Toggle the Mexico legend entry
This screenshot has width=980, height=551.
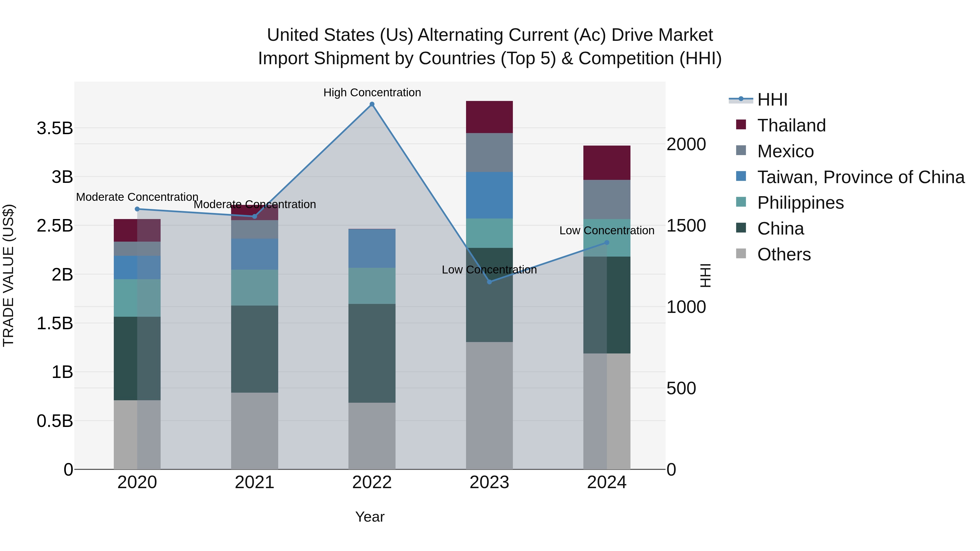774,151
